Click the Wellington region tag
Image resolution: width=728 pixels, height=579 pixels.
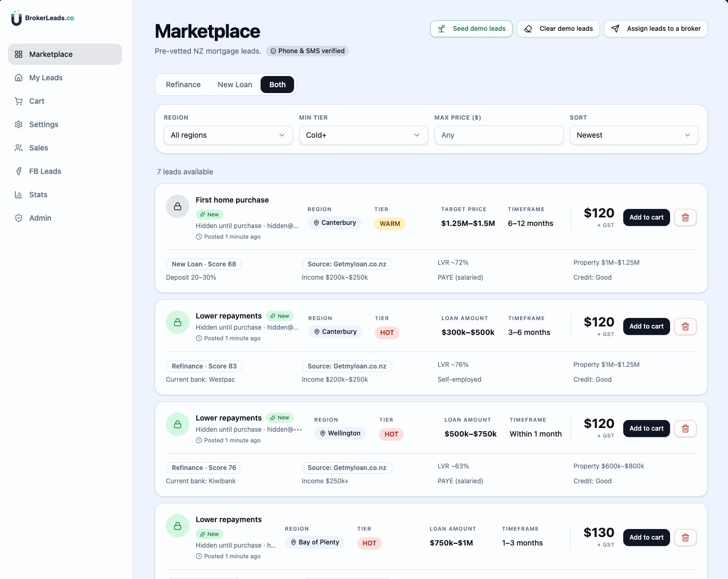click(340, 433)
